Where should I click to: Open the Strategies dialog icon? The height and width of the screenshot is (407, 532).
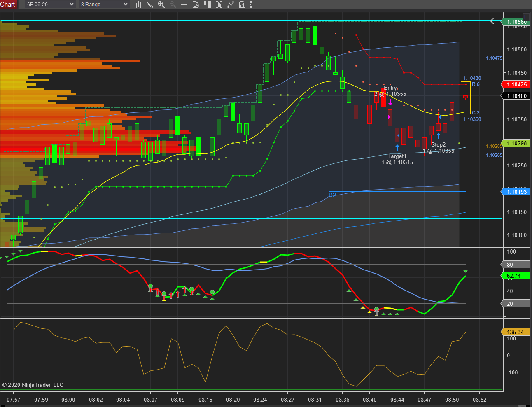pyautogui.click(x=242, y=5)
